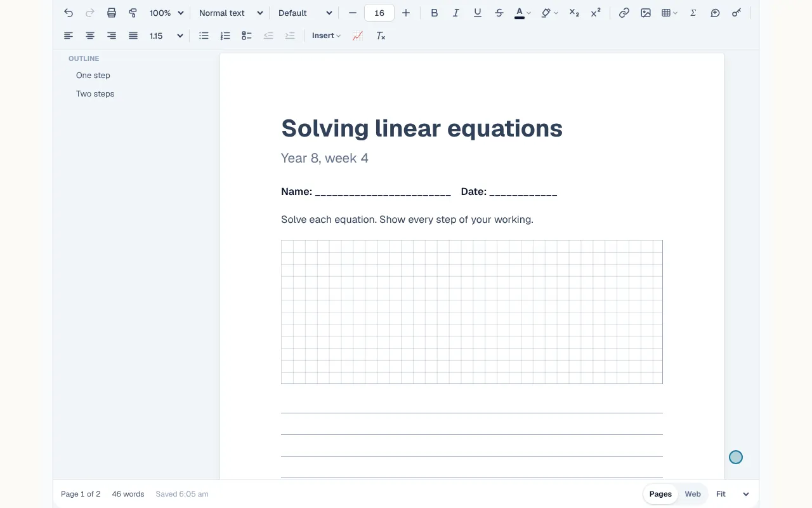Insert a hyperlink
This screenshot has width=812, height=508.
click(624, 13)
